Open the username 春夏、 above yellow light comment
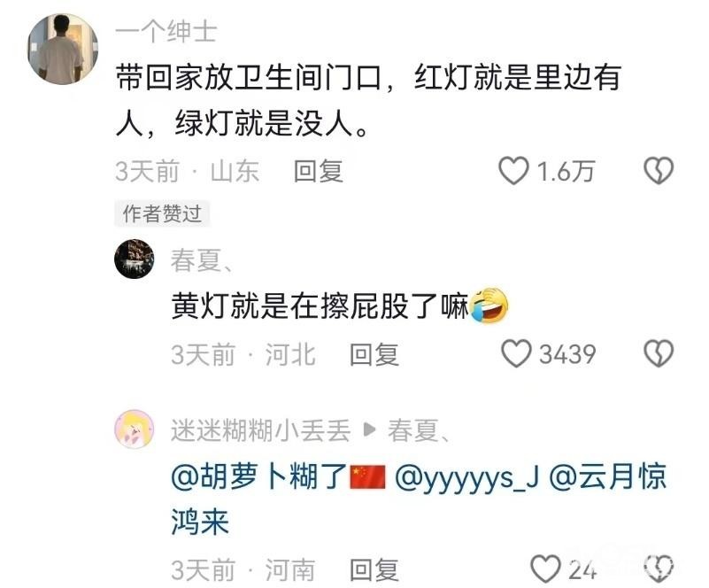 coord(202,260)
